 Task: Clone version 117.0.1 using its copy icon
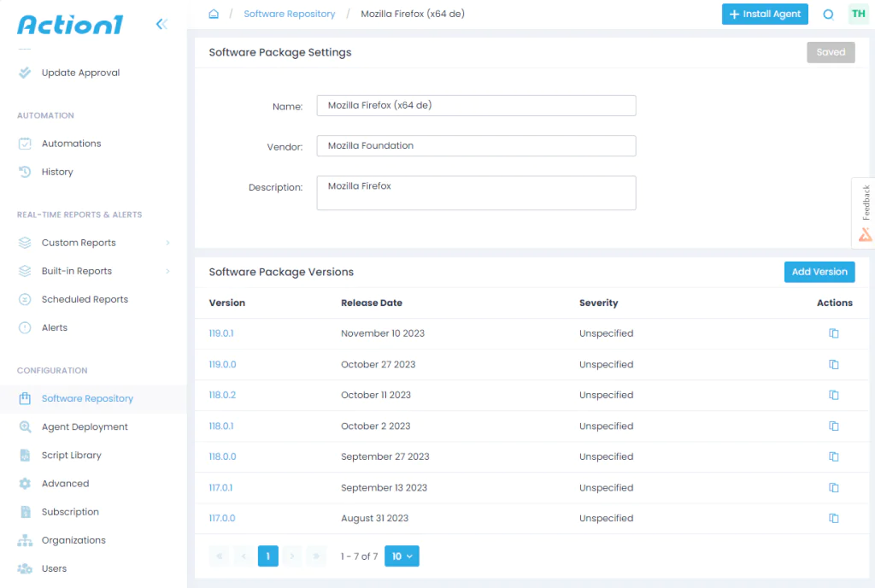coord(834,488)
